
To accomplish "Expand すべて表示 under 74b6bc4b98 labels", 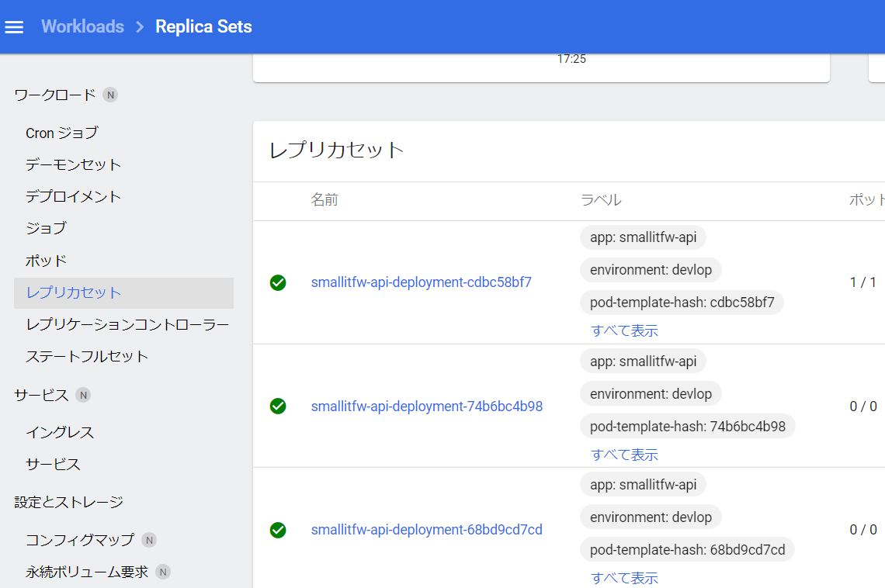I will tap(624, 455).
